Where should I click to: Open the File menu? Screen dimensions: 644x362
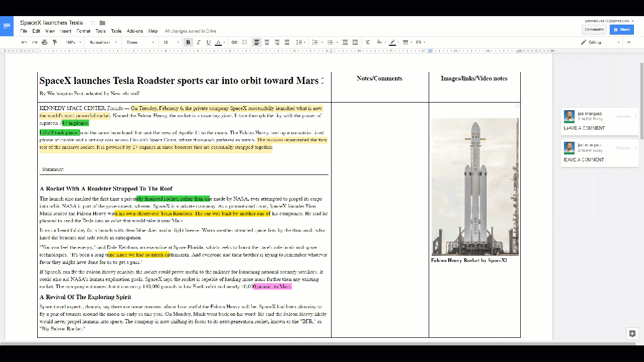point(24,31)
